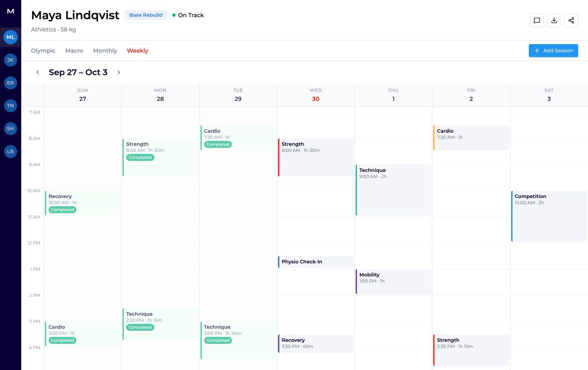Open the comments icon in header
Viewport: 588px width, 370px height.
pos(537,21)
